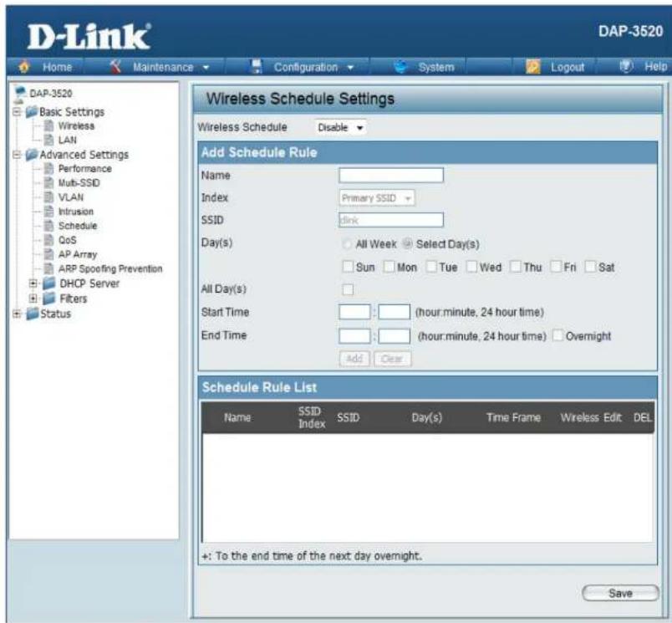Image resolution: width=672 pixels, height=623 pixels.
Task: Expand the Filters tree node
Action: [x=33, y=299]
